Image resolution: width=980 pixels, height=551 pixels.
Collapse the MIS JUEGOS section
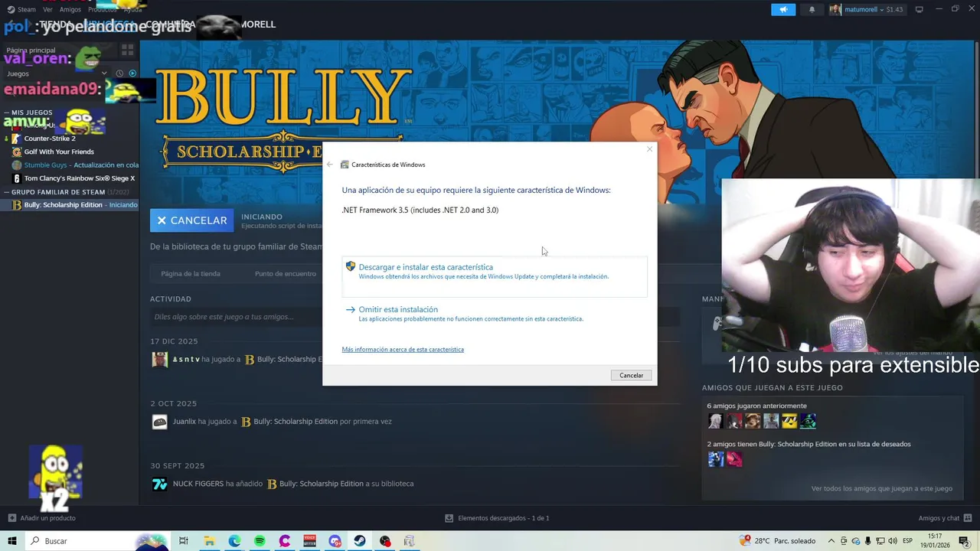click(x=8, y=112)
